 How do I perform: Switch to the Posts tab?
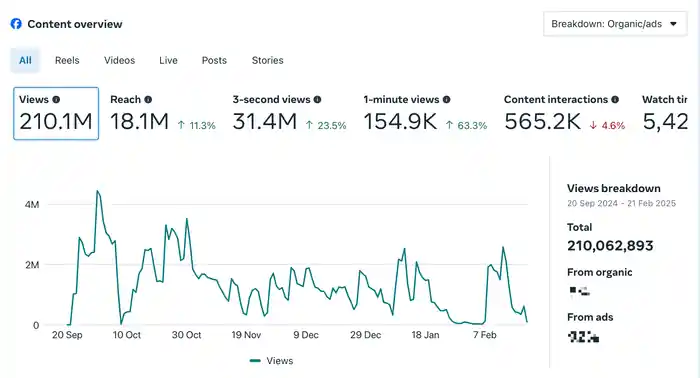pyautogui.click(x=214, y=60)
